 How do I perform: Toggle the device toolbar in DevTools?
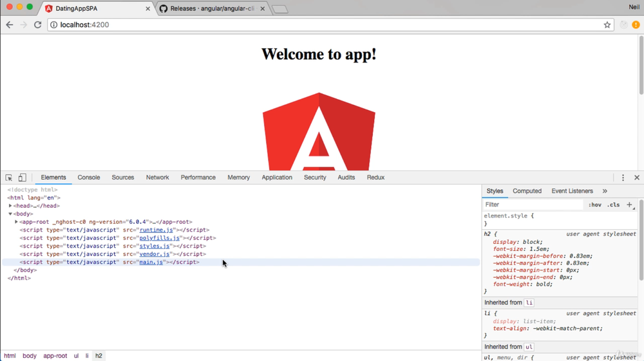point(22,178)
